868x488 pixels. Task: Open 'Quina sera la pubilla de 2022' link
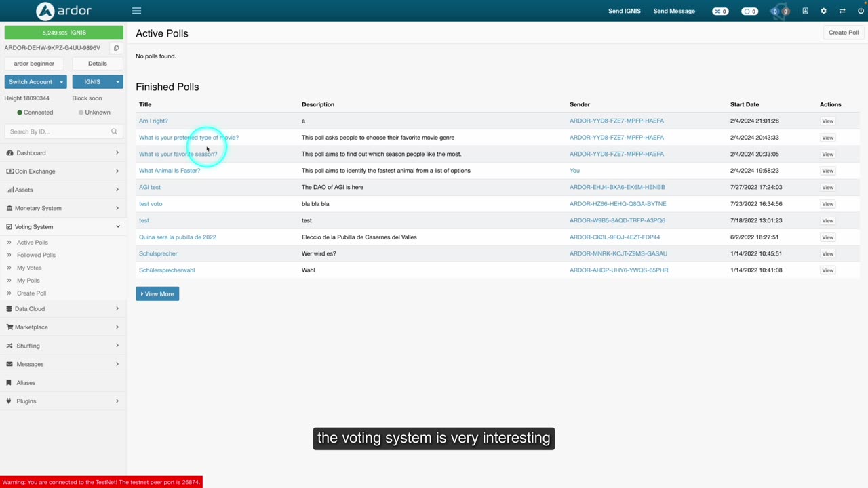(x=178, y=237)
